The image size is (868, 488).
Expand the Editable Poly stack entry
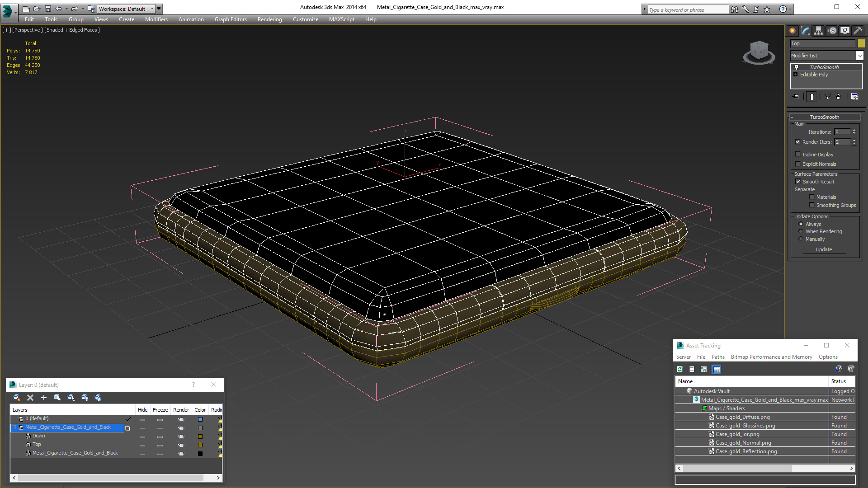[795, 75]
